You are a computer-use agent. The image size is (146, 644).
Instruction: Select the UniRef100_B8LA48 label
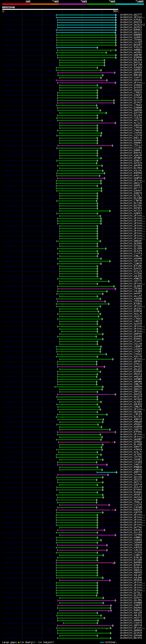tap(131, 60)
